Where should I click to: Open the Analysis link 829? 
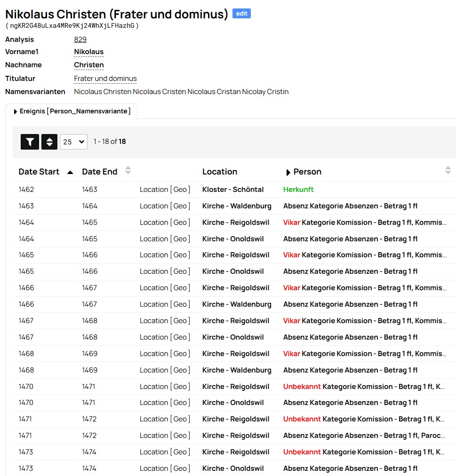80,40
